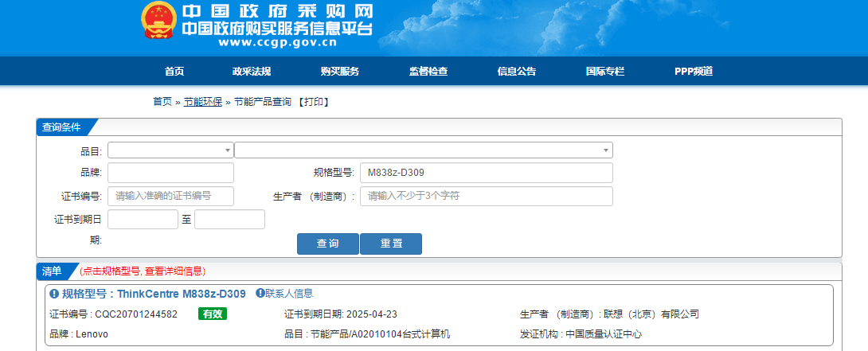The image size is (868, 351).
Task: Expand the wide second 品目 dropdown
Action: coord(424,150)
